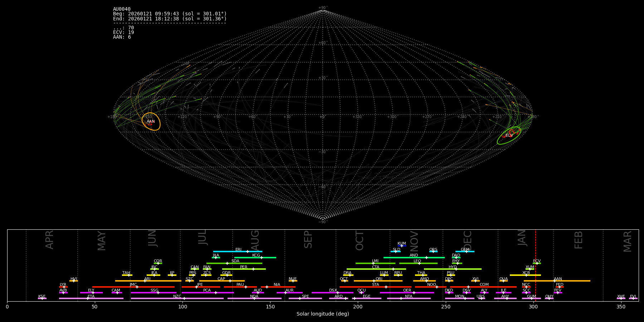Viewport: 644px width, 322px height.
Task: Click ECV label inside green ellipse on sky map
Action: point(509,136)
